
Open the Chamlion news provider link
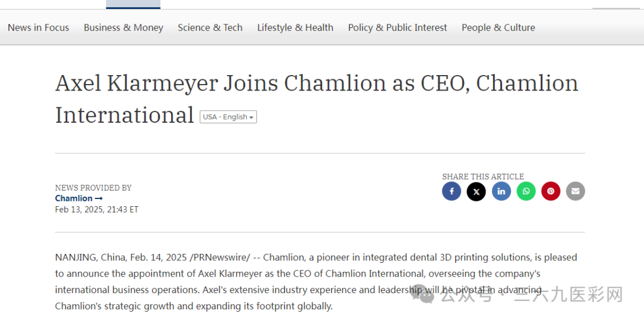[74, 198]
